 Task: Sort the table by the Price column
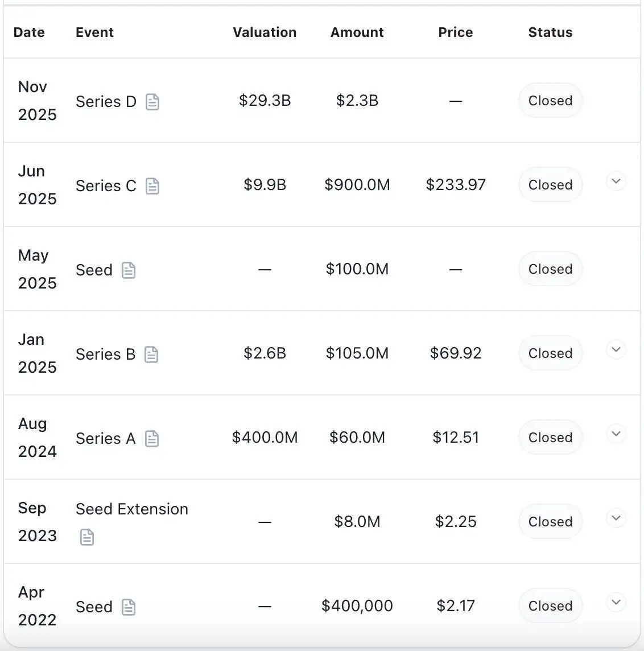point(455,32)
